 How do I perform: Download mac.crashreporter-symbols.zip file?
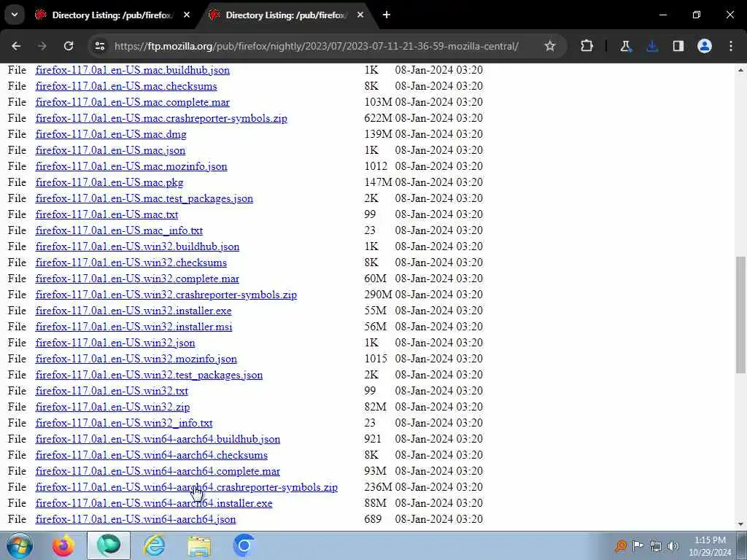[161, 118]
